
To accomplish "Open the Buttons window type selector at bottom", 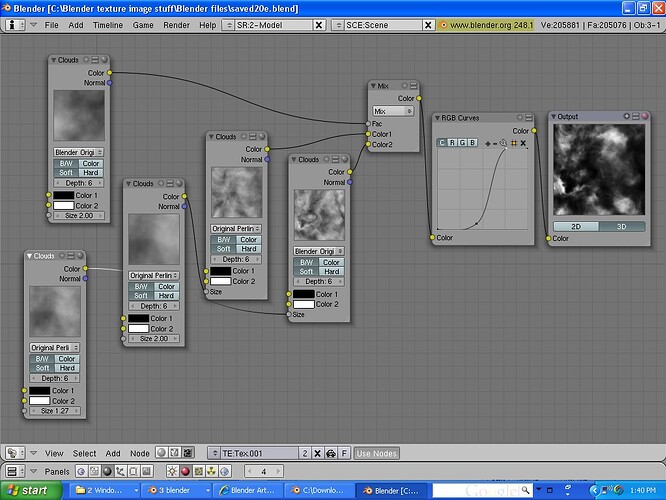I will (x=15, y=471).
